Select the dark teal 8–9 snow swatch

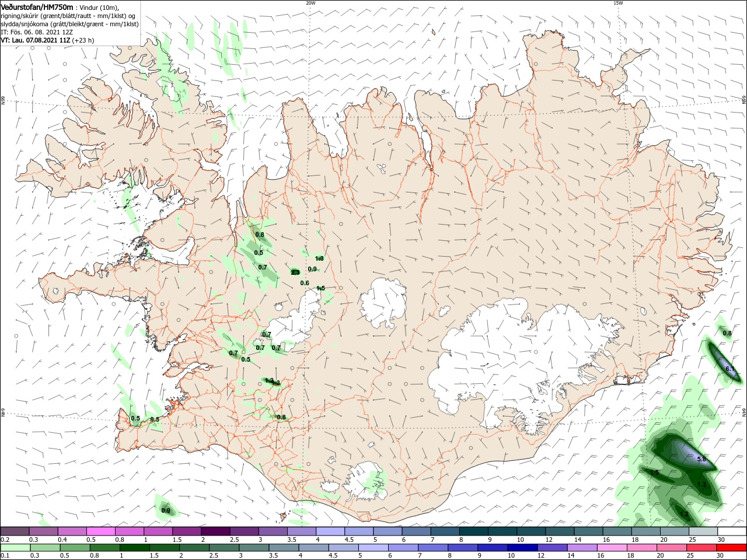point(473,531)
